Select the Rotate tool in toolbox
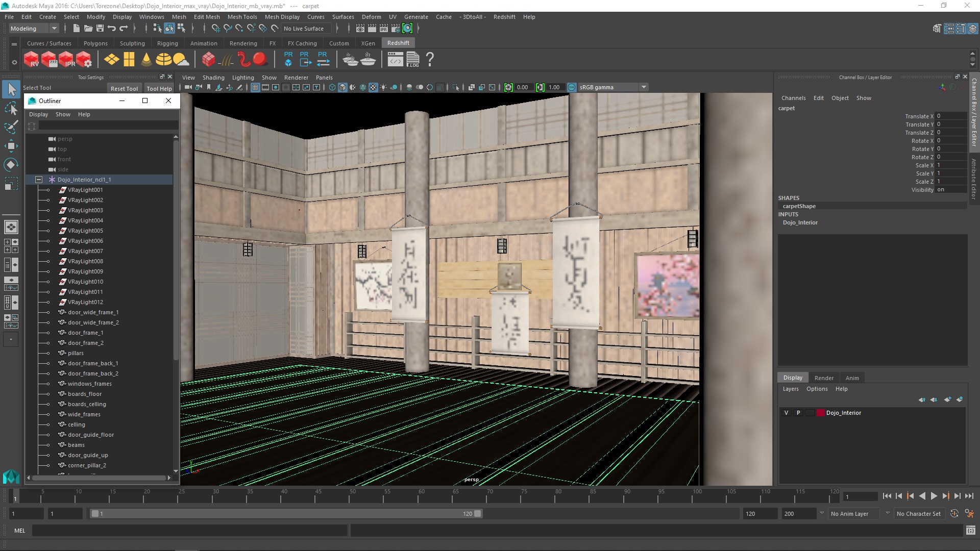The image size is (980, 551). click(11, 165)
